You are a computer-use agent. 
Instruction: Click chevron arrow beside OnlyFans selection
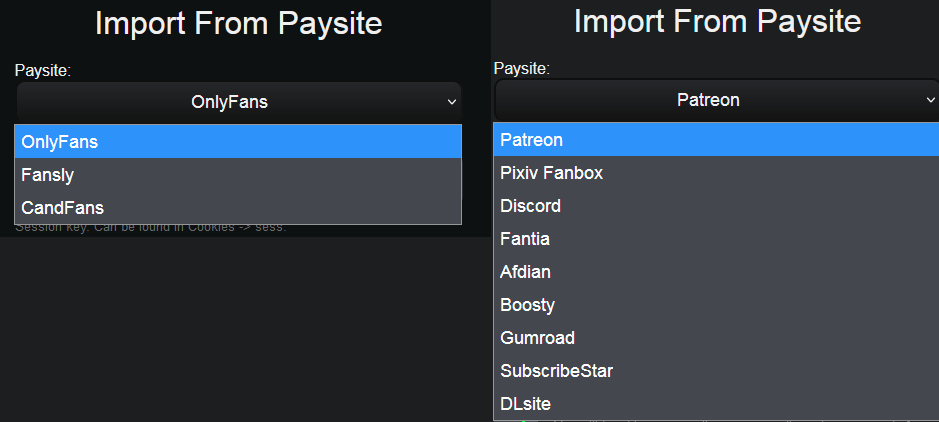pyautogui.click(x=452, y=102)
